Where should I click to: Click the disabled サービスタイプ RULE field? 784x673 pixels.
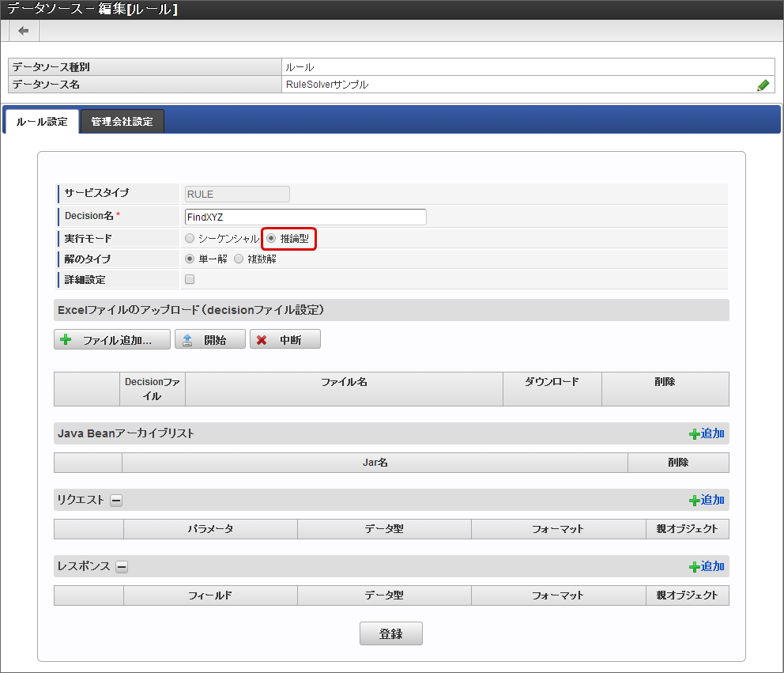point(236,195)
